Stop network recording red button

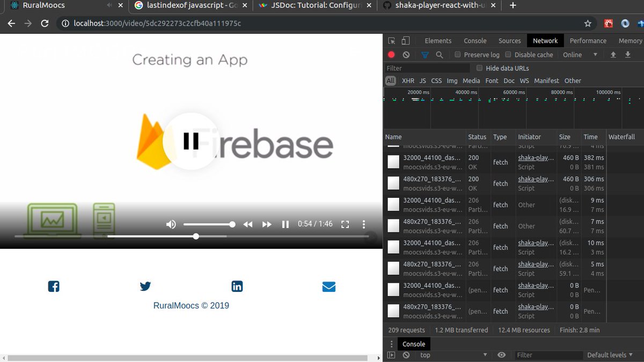tap(391, 55)
